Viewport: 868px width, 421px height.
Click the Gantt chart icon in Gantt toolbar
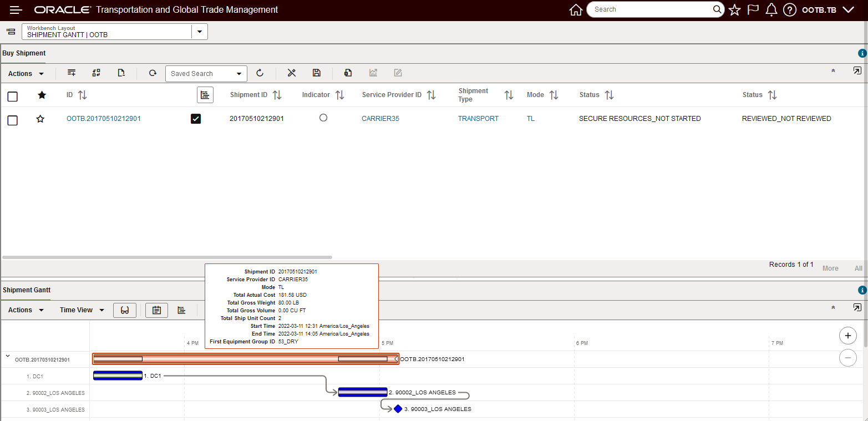coord(181,310)
